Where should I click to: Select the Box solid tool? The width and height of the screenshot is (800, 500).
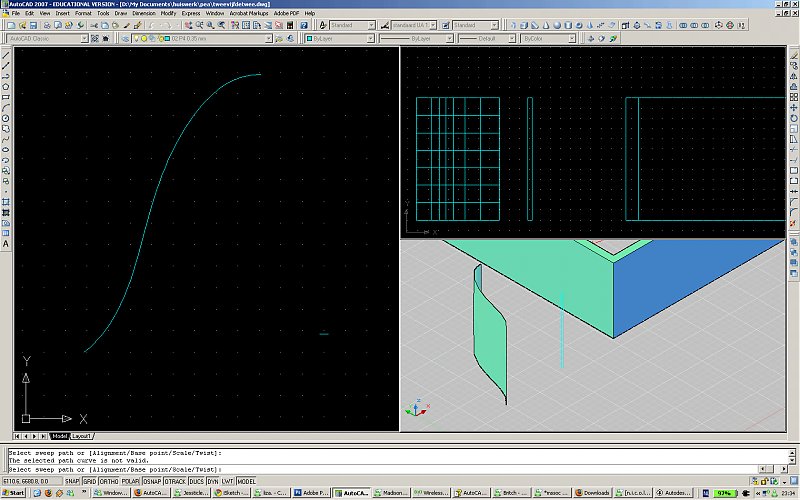coord(524,25)
